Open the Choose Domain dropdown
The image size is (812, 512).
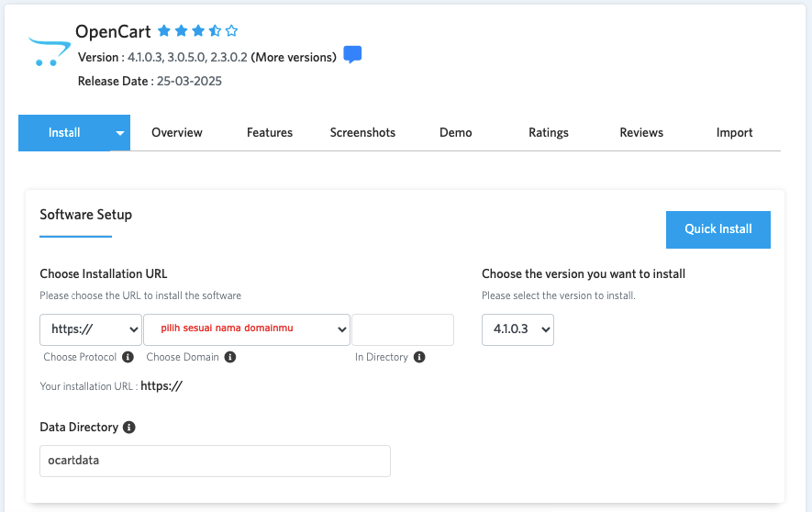[x=247, y=329]
